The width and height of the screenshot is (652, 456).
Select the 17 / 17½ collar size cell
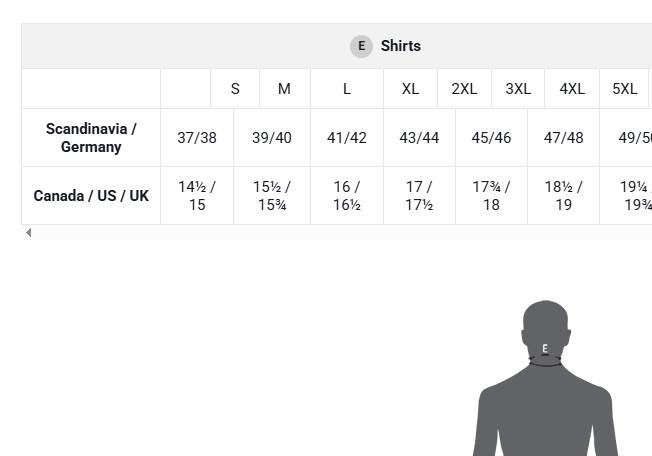(419, 195)
